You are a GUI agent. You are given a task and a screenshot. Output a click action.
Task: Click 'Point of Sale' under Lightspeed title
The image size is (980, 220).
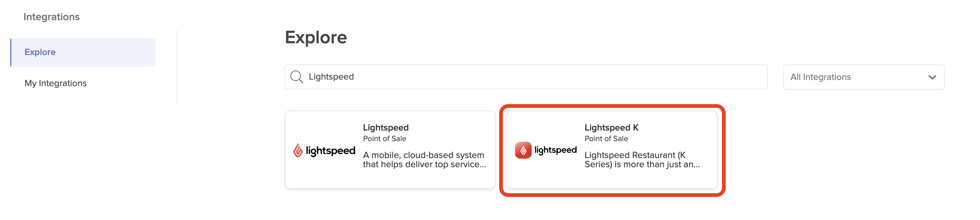[384, 139]
